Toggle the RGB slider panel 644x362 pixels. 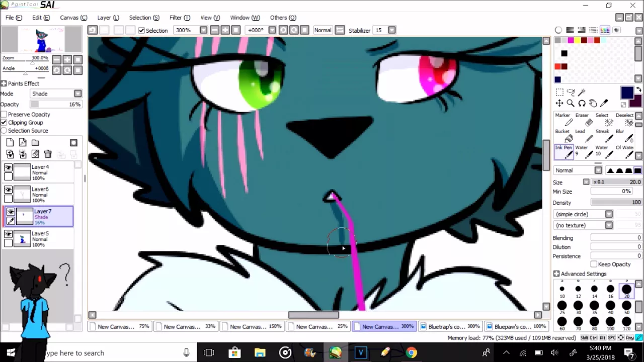[570, 30]
